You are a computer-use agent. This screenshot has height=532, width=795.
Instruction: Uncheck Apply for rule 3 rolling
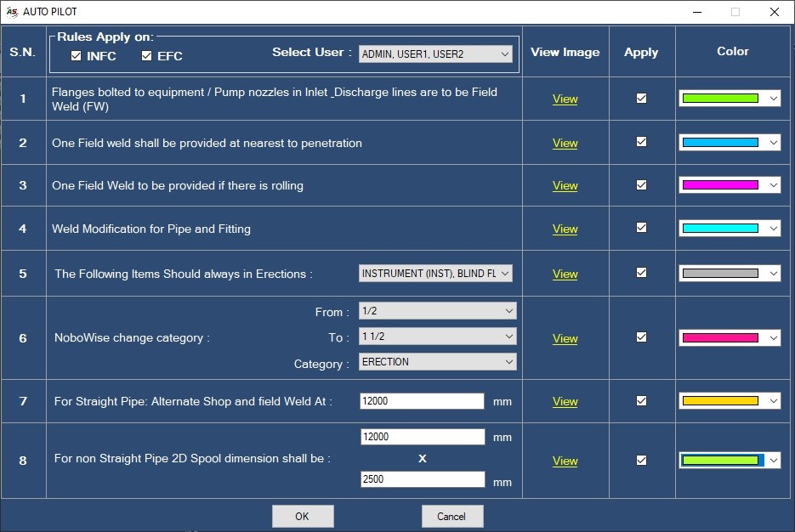tap(641, 185)
